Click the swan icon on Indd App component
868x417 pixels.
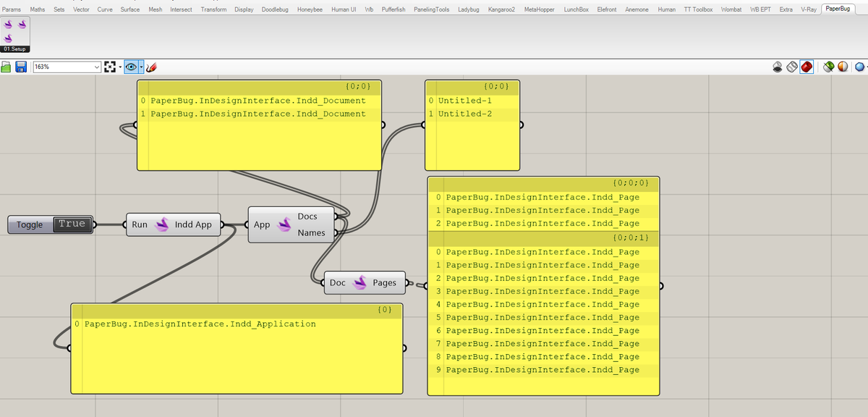161,224
